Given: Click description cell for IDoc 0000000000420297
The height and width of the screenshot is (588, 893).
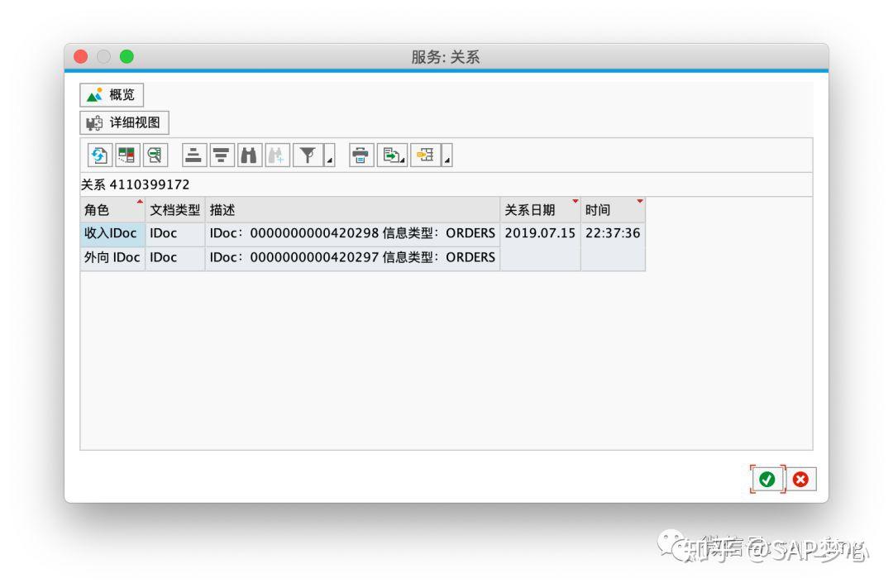Looking at the screenshot, I should click(352, 257).
